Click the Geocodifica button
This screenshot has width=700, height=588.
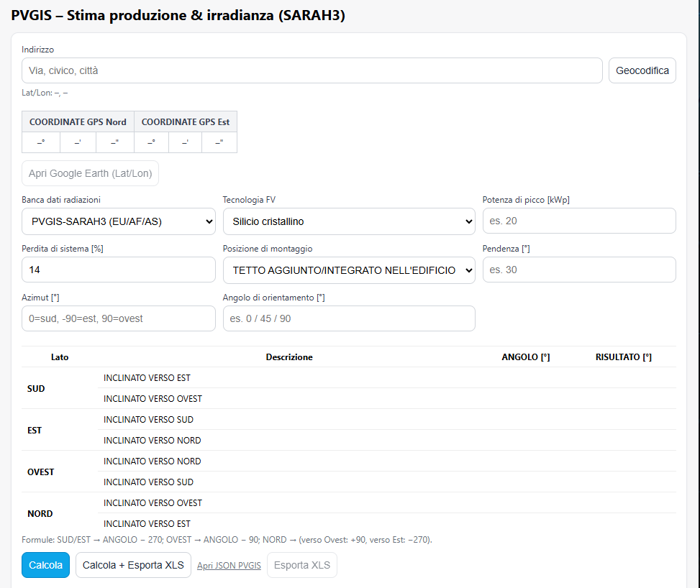pos(642,70)
